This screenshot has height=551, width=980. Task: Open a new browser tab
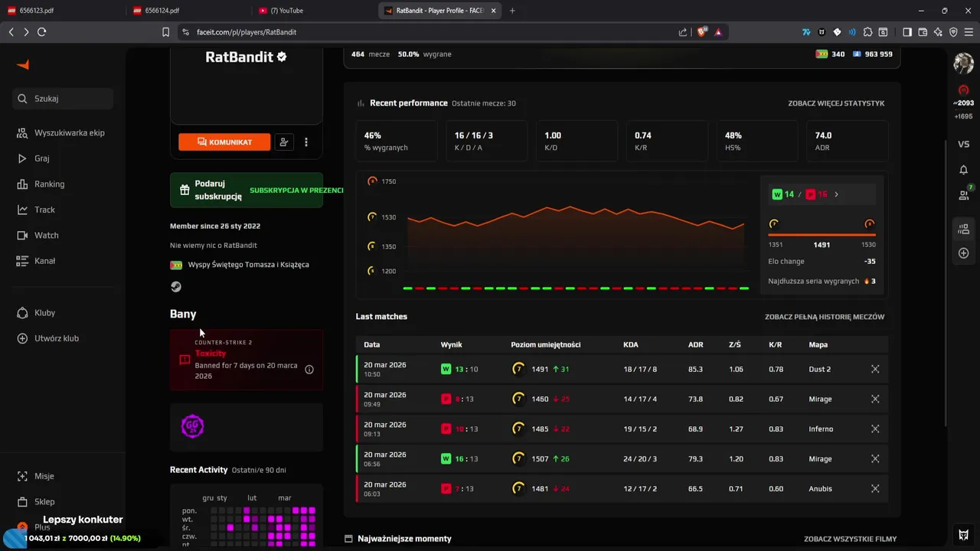[512, 11]
